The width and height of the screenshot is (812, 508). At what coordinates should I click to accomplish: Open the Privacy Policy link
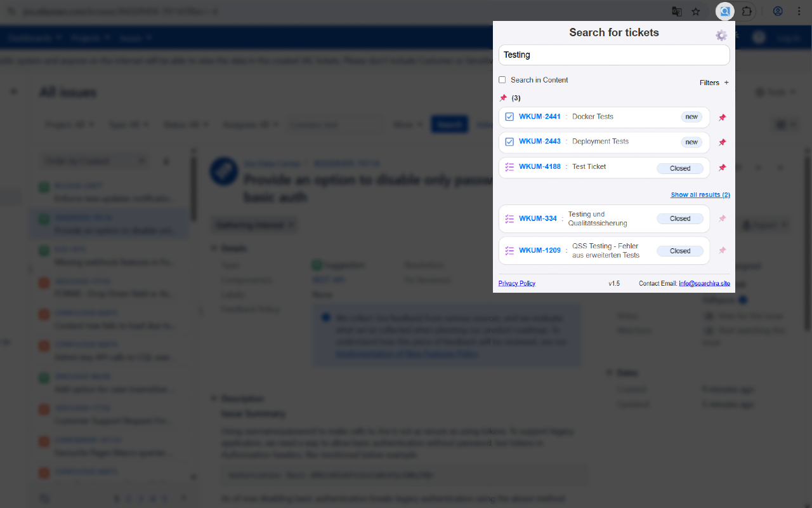pos(516,283)
